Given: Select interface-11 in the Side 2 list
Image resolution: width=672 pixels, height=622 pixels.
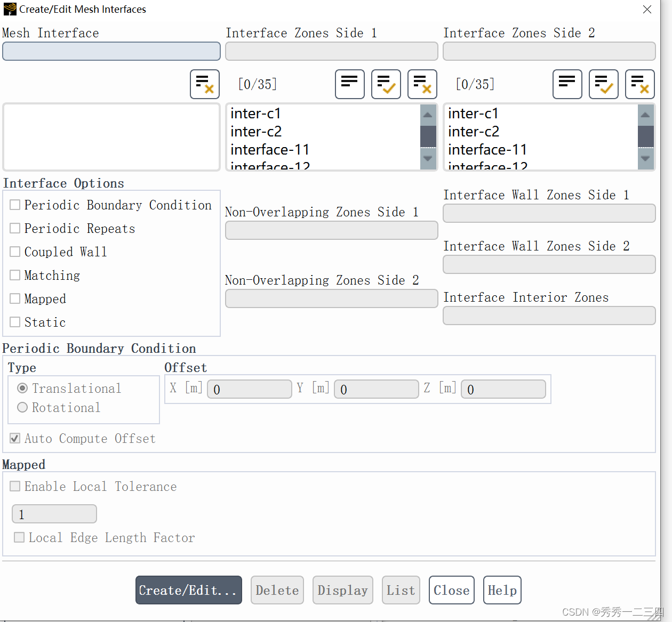Looking at the screenshot, I should pyautogui.click(x=487, y=150).
